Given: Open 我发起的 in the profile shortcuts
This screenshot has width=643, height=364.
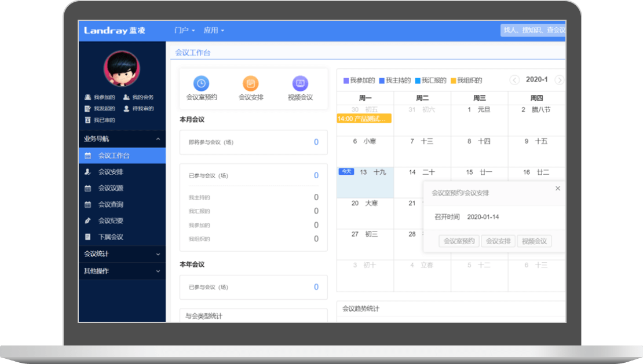Looking at the screenshot, I should click(100, 109).
